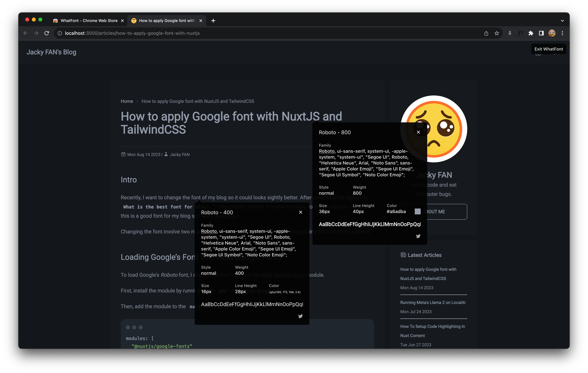The height and width of the screenshot is (373, 588).
Task: Open a new browser tab
Action: [x=213, y=21]
